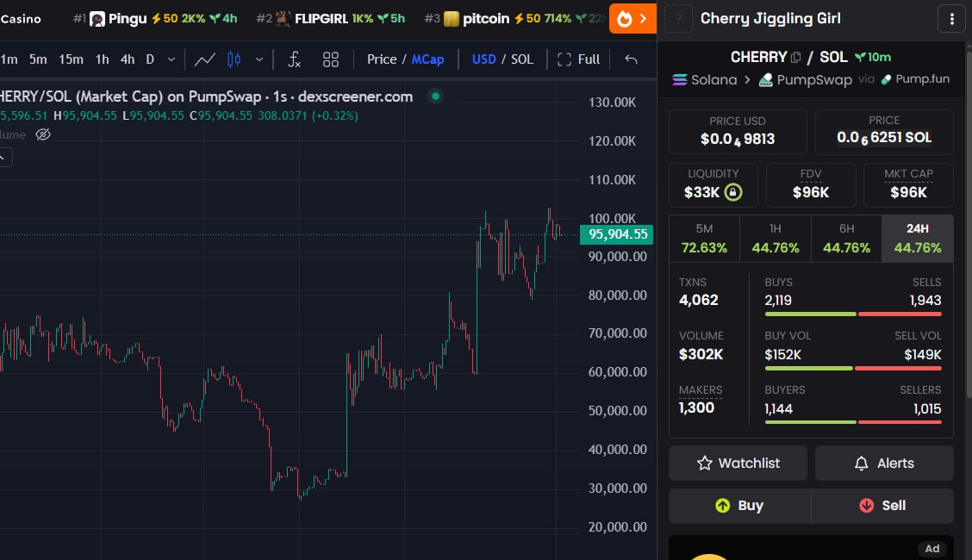The image size is (972, 560).
Task: Click the green live status dot
Action: click(x=436, y=96)
